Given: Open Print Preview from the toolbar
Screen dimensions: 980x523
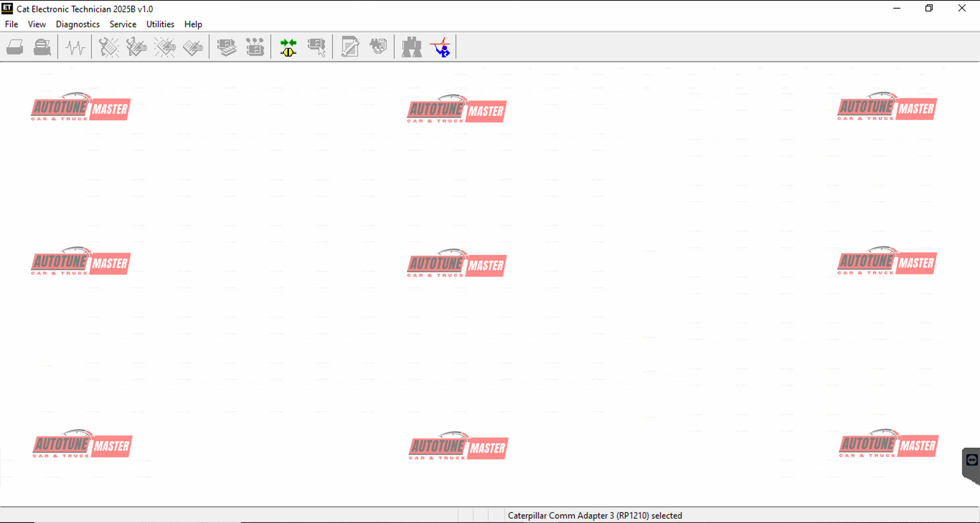Looking at the screenshot, I should click(x=42, y=47).
